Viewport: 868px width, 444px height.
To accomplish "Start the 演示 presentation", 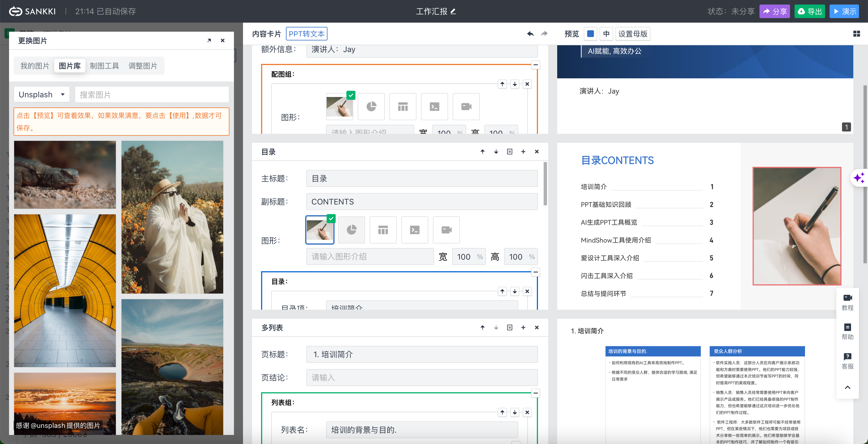I will [x=845, y=12].
